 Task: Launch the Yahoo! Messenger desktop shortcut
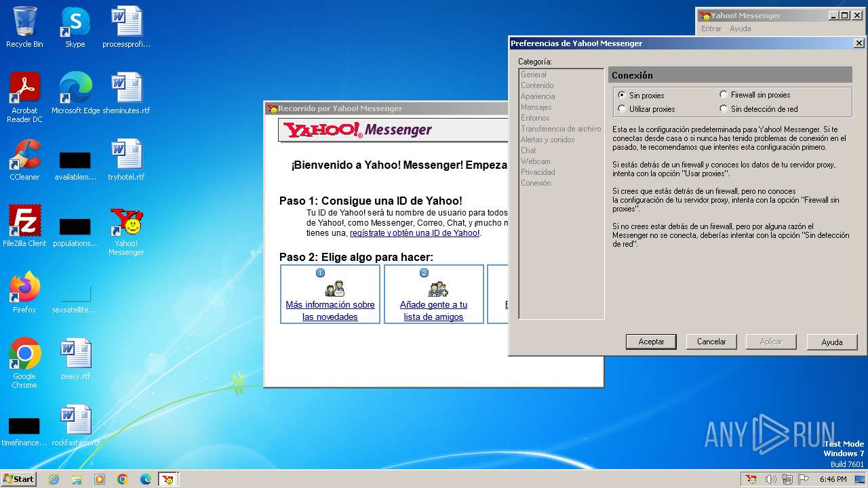[x=126, y=231]
